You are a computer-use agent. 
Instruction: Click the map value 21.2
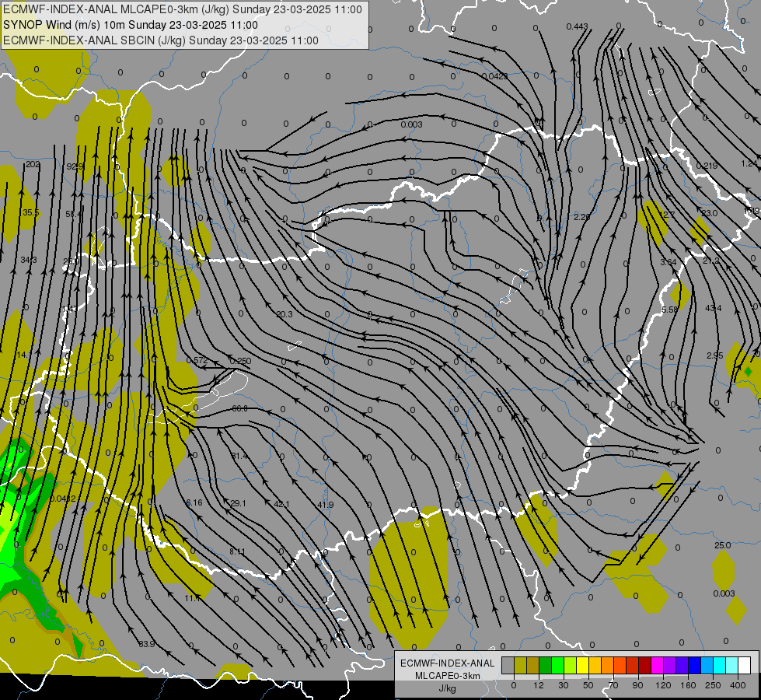click(x=711, y=261)
